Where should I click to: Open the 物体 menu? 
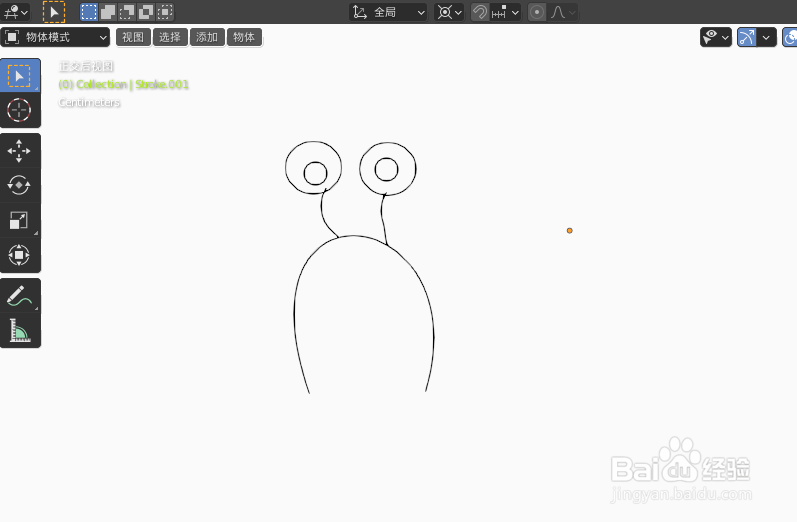click(244, 37)
